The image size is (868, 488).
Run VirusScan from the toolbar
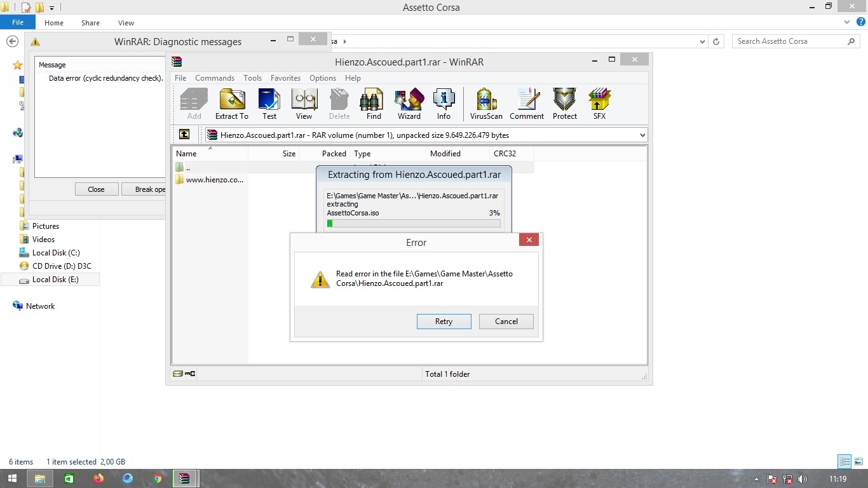pos(486,104)
